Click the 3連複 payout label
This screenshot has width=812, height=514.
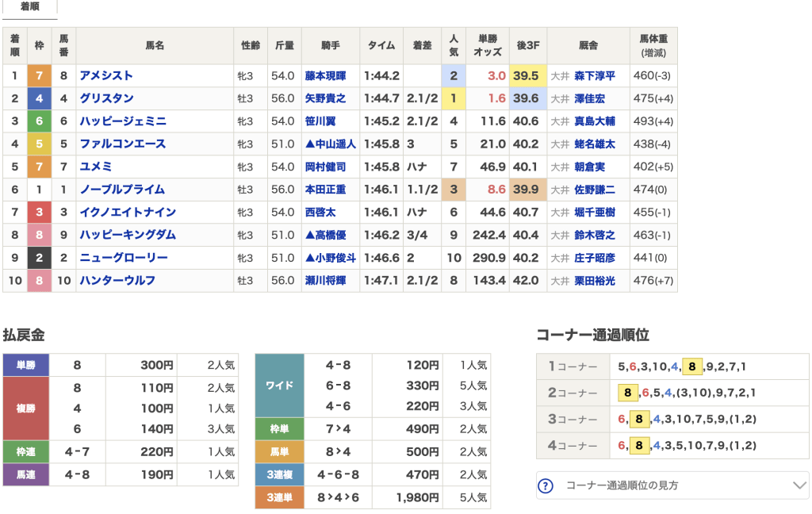coord(280,474)
